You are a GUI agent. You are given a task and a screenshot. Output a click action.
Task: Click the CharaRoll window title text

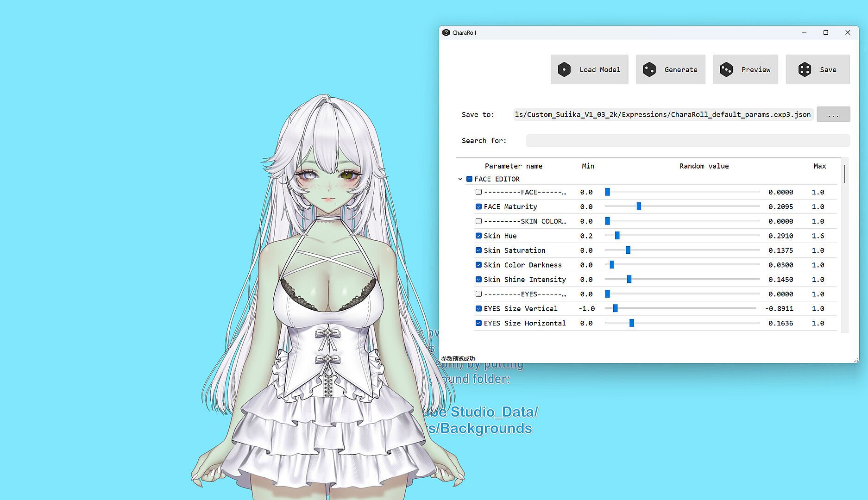coord(464,33)
